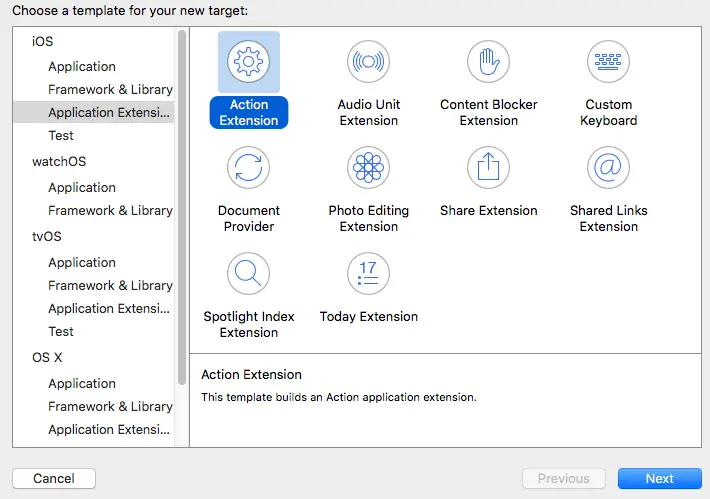Select tvOS Framework & Library category
Screen dimensions: 710x499
[x=110, y=285]
